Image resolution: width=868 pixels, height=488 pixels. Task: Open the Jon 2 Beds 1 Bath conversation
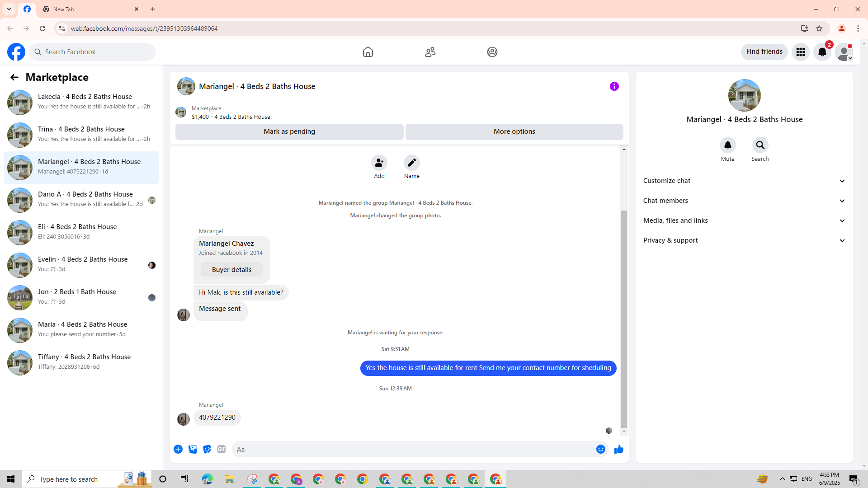click(x=81, y=298)
